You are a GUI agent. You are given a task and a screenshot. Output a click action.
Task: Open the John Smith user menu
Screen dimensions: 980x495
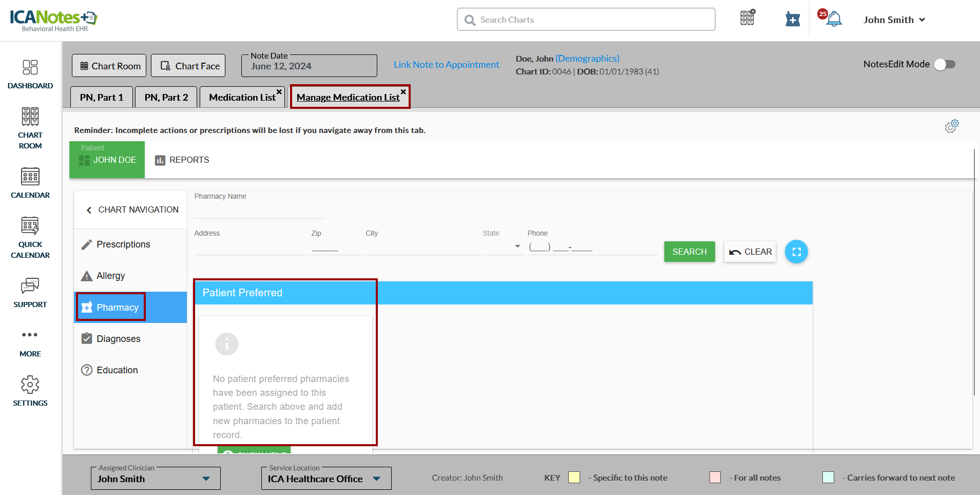[x=894, y=20]
